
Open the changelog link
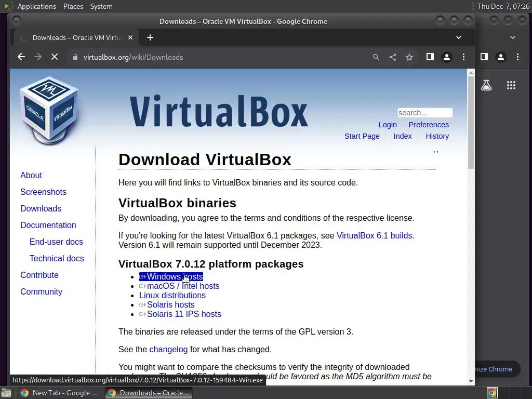168,350
